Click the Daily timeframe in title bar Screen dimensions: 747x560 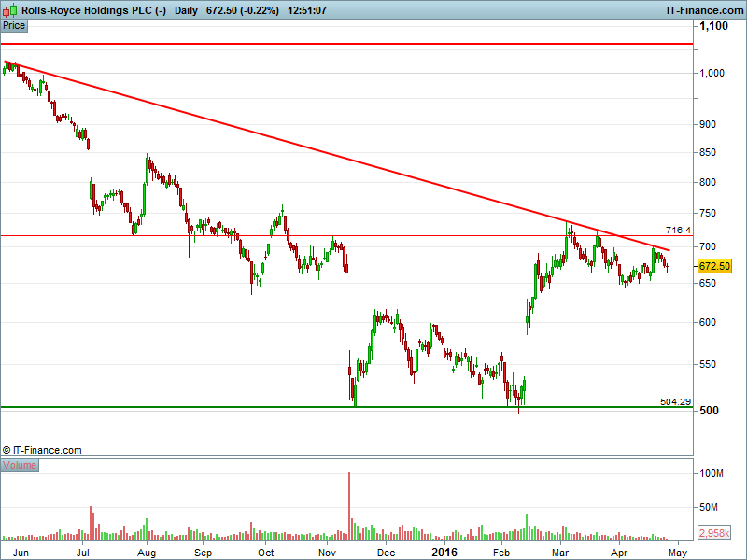186,10
